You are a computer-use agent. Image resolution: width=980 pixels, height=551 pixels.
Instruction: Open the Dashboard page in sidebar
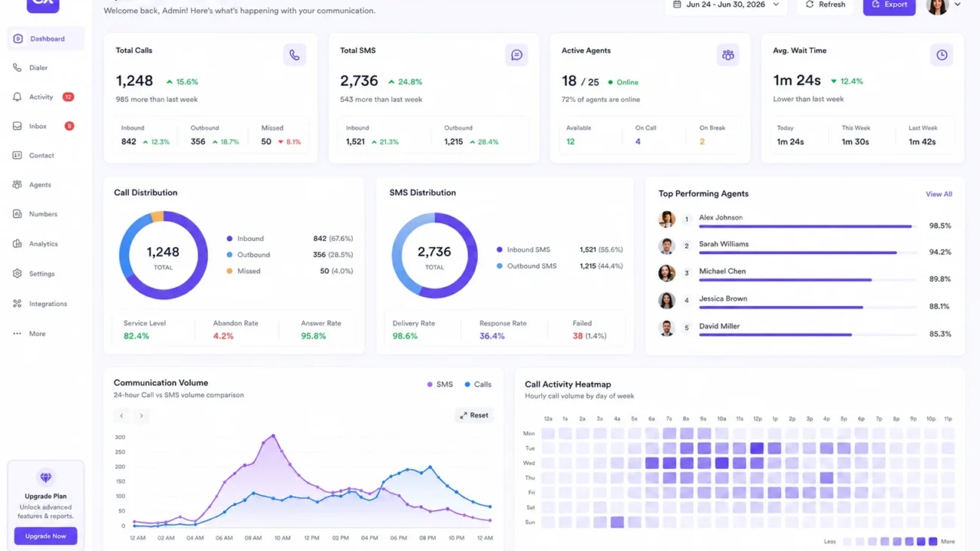(x=46, y=38)
